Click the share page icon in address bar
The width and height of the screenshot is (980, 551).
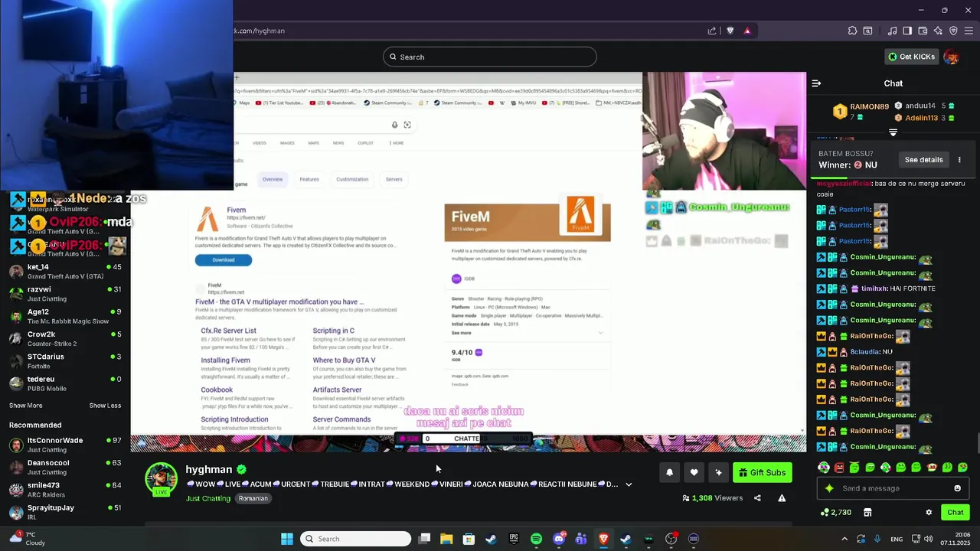coord(712,31)
